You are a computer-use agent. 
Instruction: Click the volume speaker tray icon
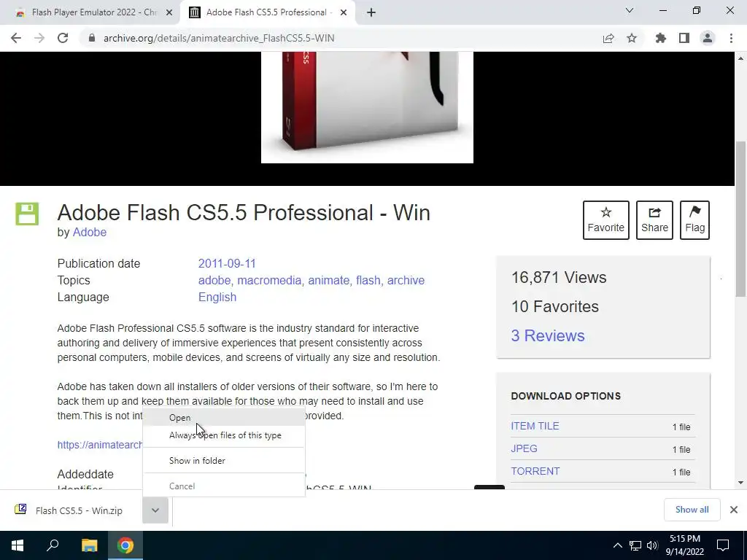[x=652, y=545]
